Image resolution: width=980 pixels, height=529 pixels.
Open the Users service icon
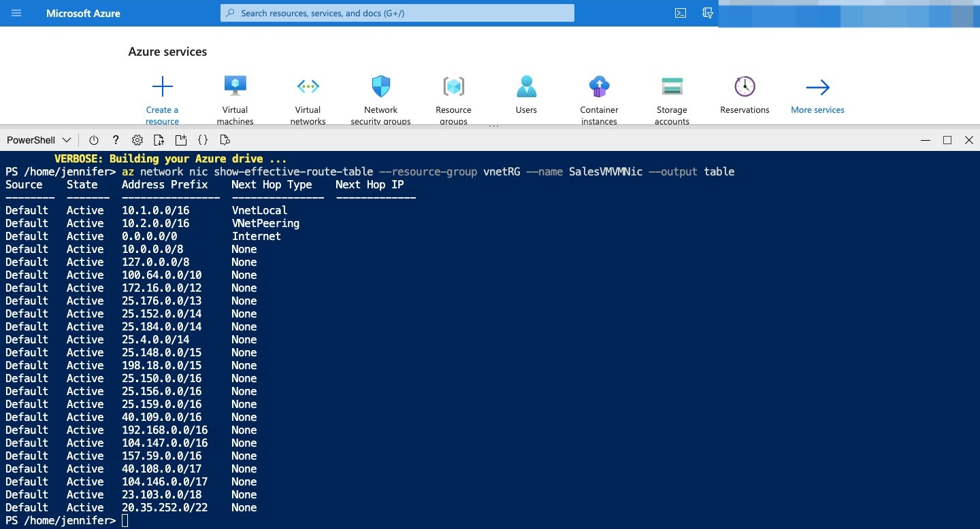526,86
